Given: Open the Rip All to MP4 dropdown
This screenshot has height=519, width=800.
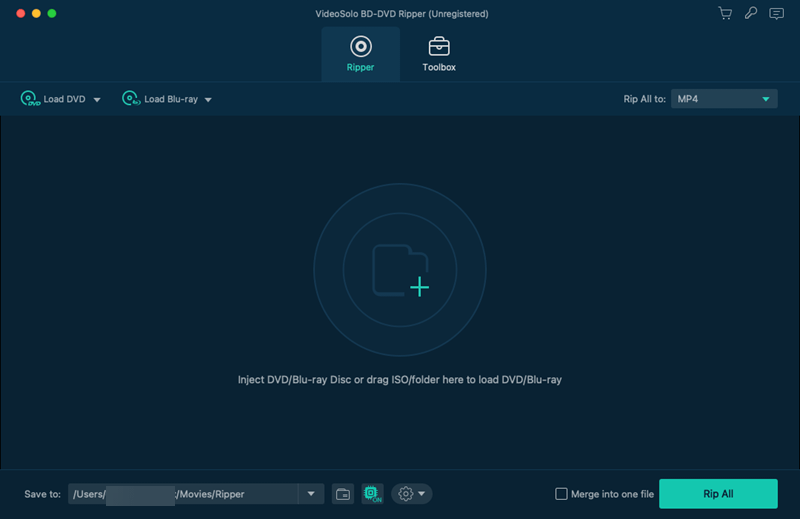Looking at the screenshot, I should 724,99.
